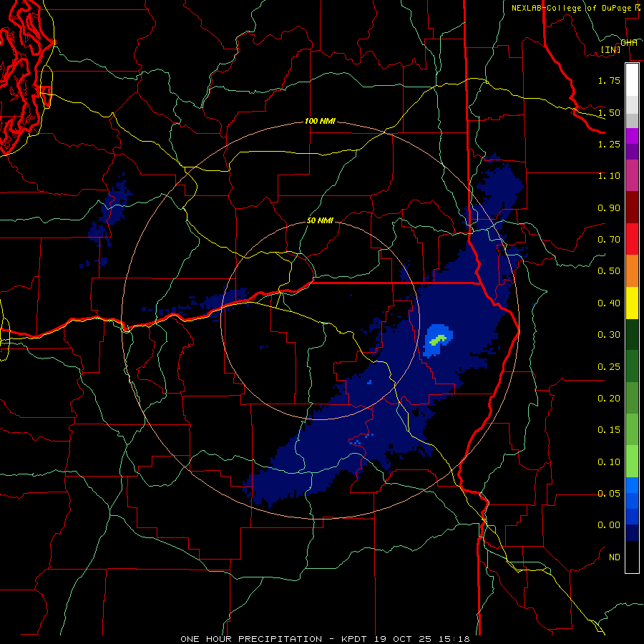The width and height of the screenshot is (644, 644).
Task: Click the '0.40' legend value
Action: tap(609, 303)
